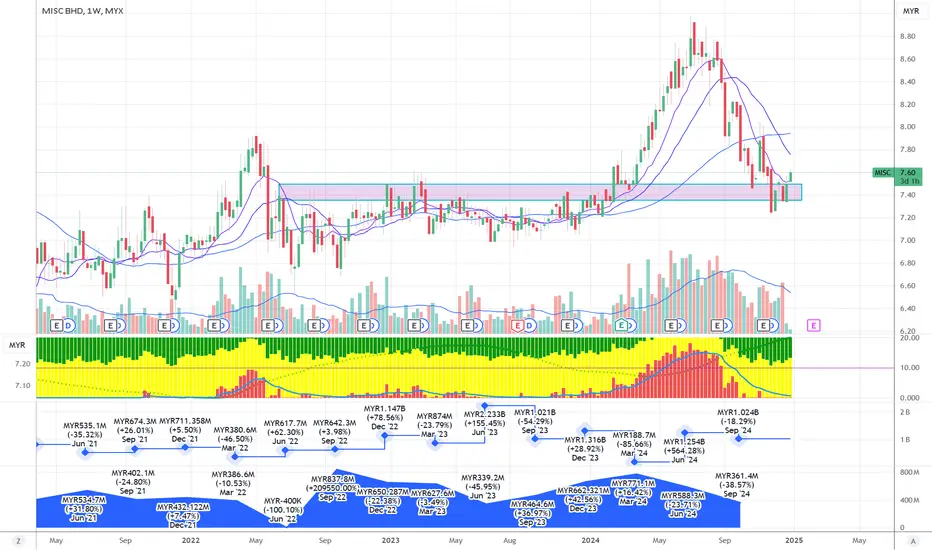Click the MYR label of the indicator pane
932x550 pixels.
pos(17,345)
